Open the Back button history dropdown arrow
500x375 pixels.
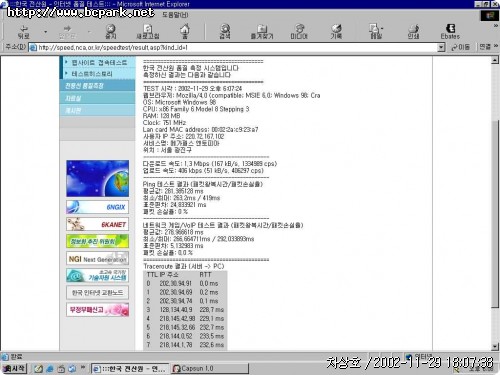pyautogui.click(x=46, y=32)
